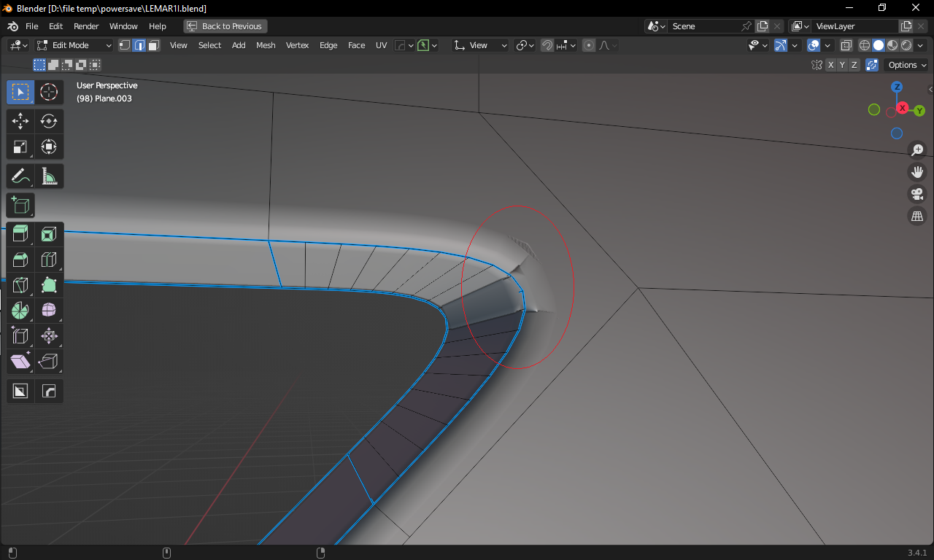This screenshot has width=934, height=560.
Task: Expand the Options dropdown
Action: pos(907,65)
